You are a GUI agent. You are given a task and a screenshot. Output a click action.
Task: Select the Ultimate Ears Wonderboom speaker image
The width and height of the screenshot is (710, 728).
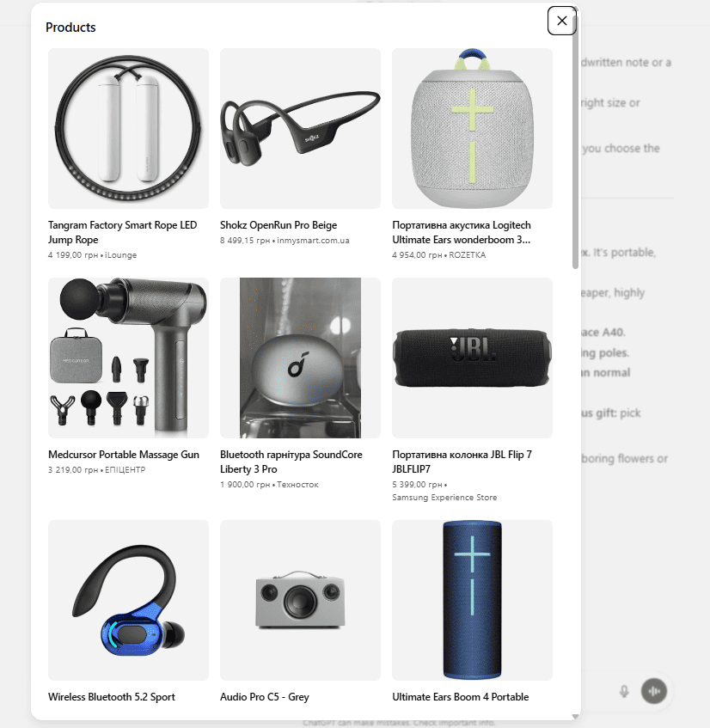click(472, 129)
